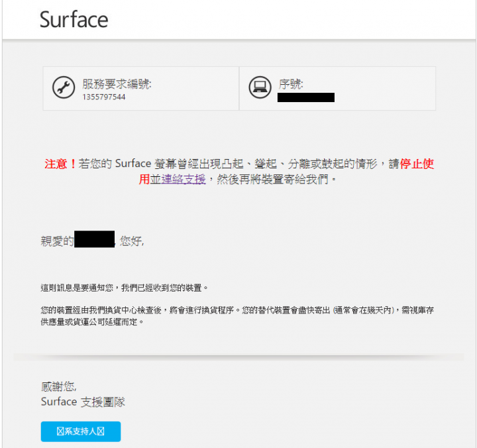The width and height of the screenshot is (477, 448).
Task: Click the blue 系支持人 contact button
Action: point(81,431)
